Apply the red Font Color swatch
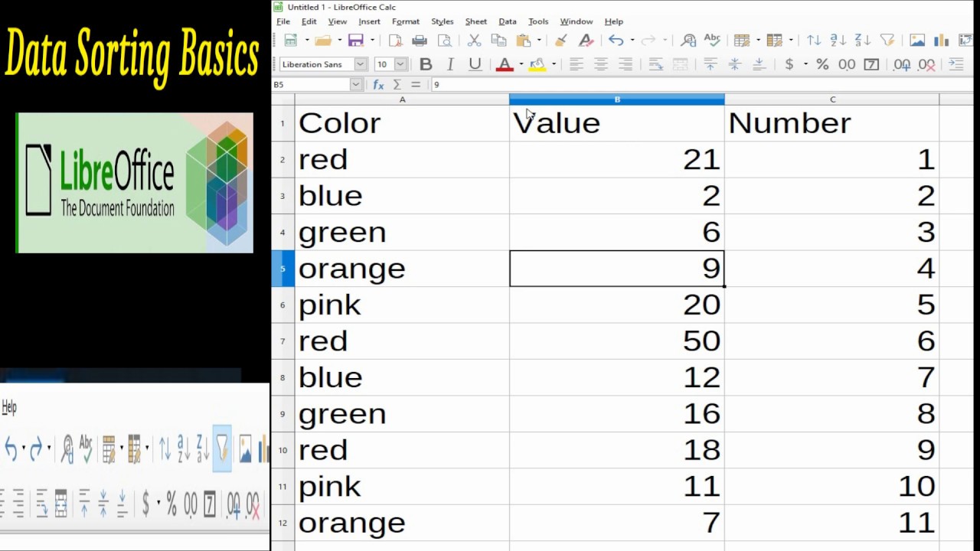Viewport: 980px width, 551px height. (x=505, y=64)
